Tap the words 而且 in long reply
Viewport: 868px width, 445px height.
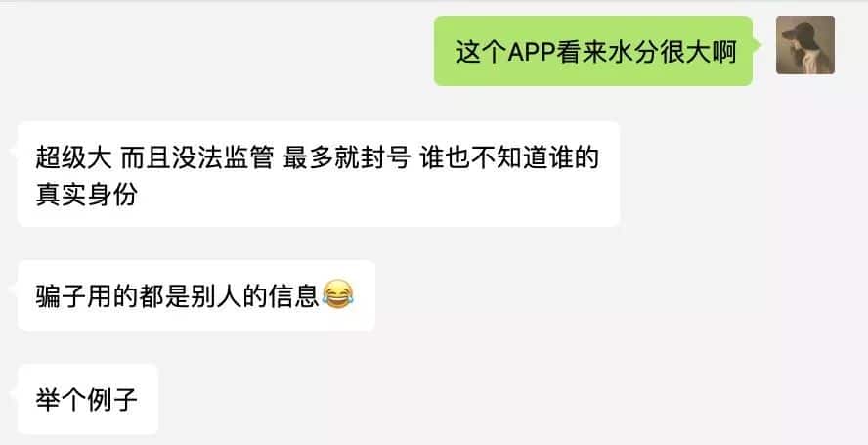[146, 157]
